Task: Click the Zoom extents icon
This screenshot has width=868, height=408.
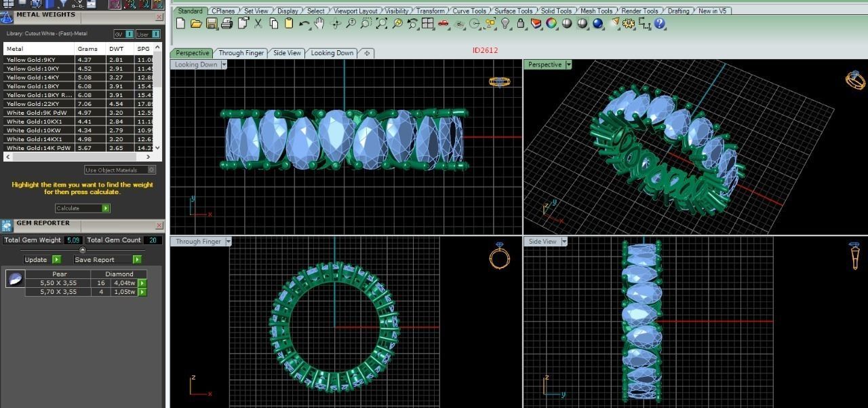Action: click(x=382, y=24)
